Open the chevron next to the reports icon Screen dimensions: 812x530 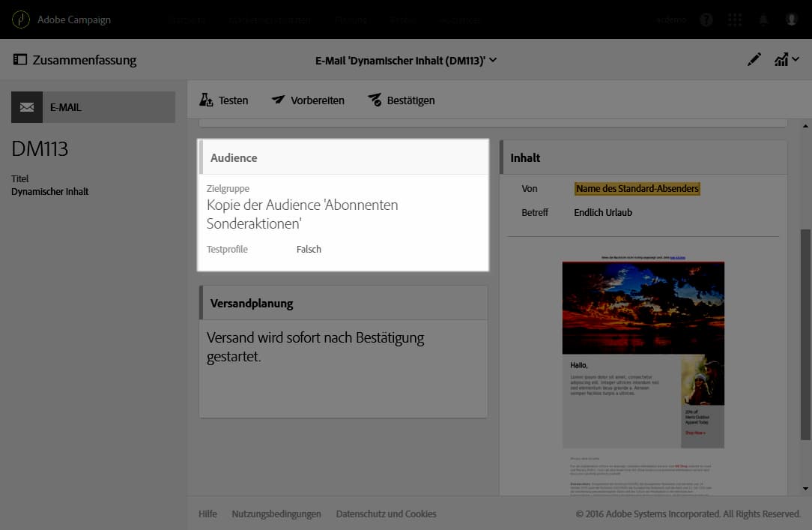796,59
